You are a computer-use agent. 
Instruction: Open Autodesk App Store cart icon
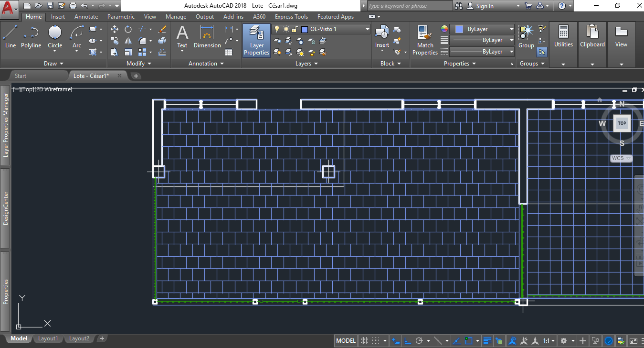pyautogui.click(x=528, y=6)
